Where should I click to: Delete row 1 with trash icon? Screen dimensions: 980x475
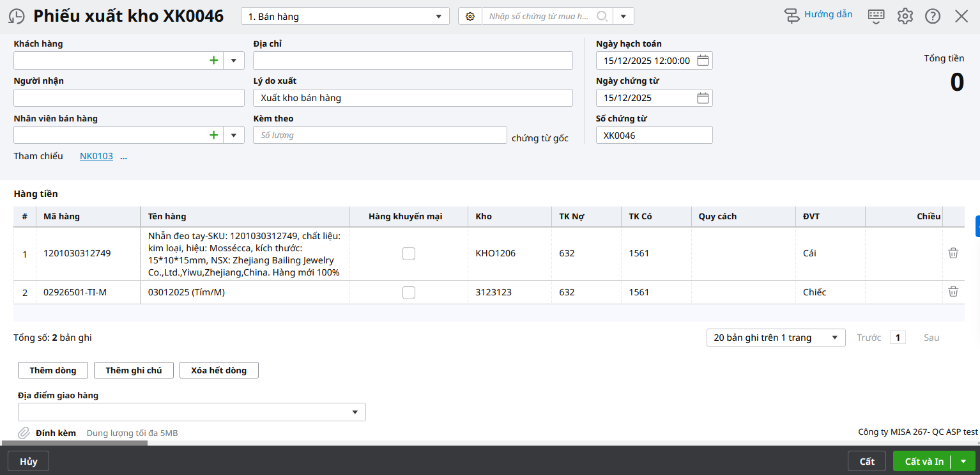(953, 253)
